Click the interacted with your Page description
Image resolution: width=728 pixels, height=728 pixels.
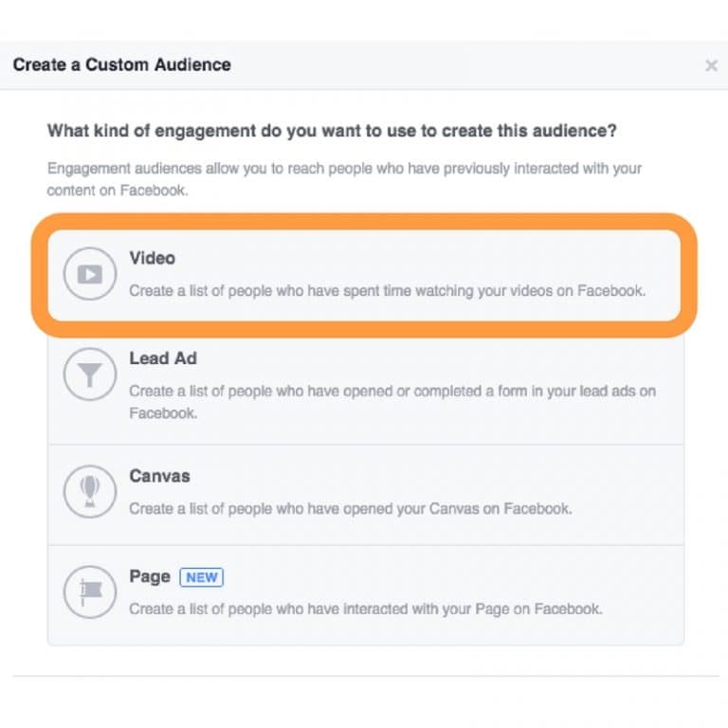pos(365,609)
